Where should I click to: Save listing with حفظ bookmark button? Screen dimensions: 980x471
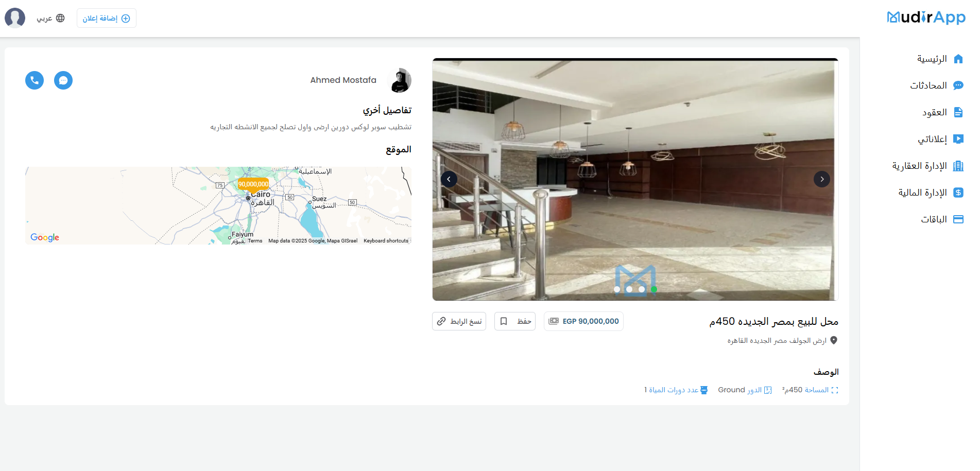click(514, 321)
